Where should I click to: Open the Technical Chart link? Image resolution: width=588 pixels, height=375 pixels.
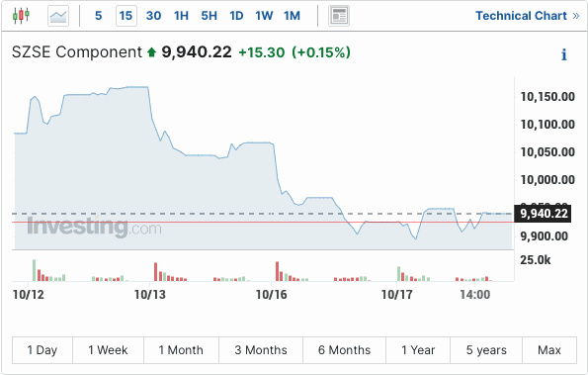click(x=528, y=16)
